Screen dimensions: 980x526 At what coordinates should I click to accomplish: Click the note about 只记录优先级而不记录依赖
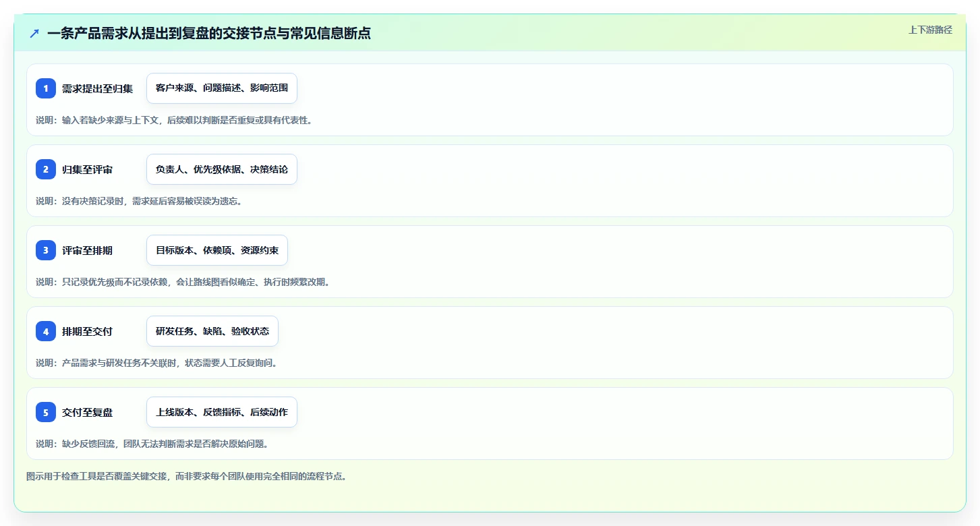pyautogui.click(x=183, y=282)
